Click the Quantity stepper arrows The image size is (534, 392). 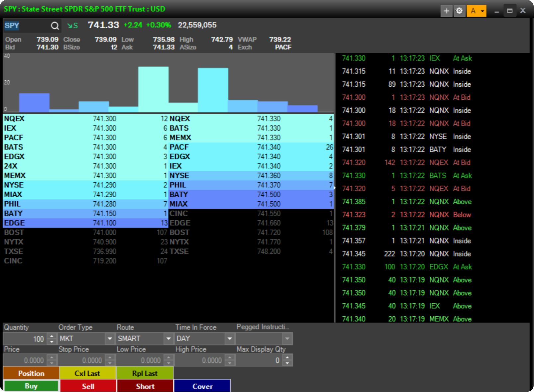[52, 339]
